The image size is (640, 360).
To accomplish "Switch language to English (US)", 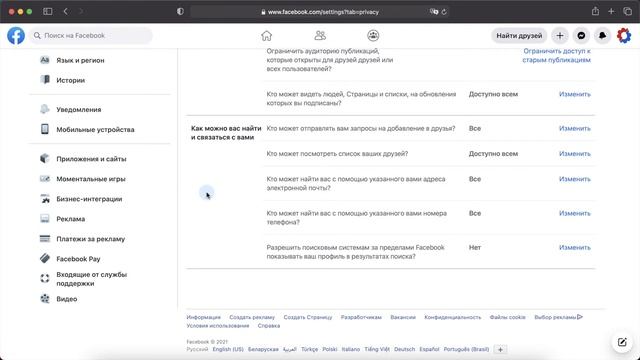I will pyautogui.click(x=228, y=349).
